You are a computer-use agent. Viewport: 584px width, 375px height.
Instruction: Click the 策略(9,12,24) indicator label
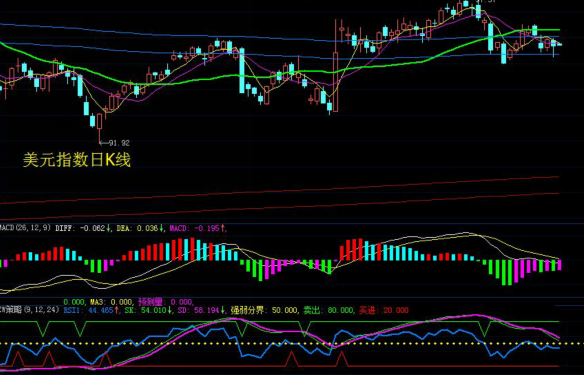pyautogui.click(x=29, y=310)
